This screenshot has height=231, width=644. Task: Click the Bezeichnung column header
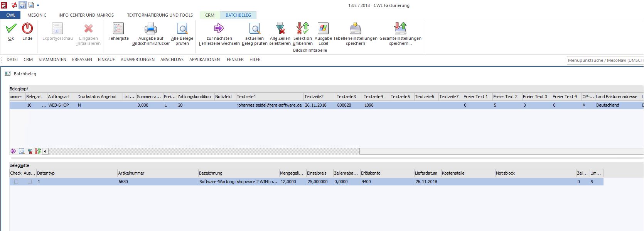tap(238, 173)
